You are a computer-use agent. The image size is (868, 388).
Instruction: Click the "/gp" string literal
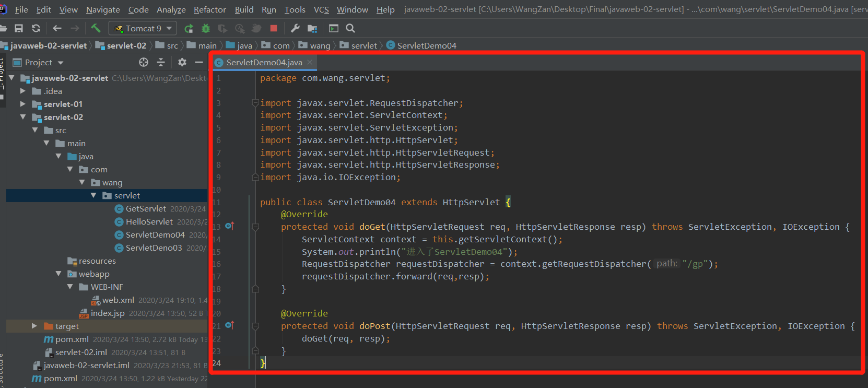694,264
